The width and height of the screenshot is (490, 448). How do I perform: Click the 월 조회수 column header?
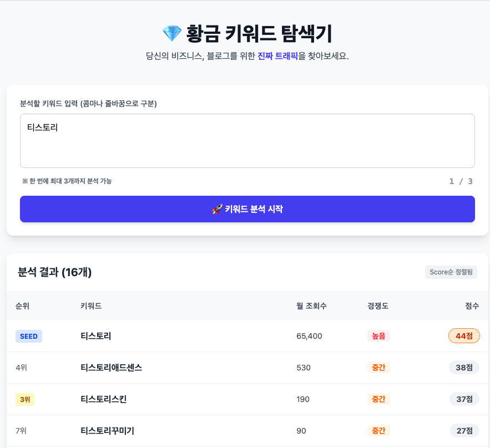(x=311, y=306)
